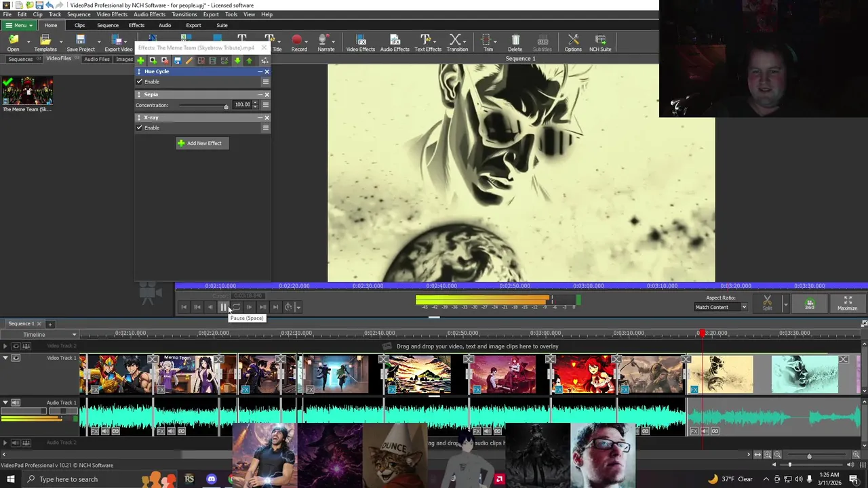Click Sepia concentration value field 100.00

click(242, 104)
